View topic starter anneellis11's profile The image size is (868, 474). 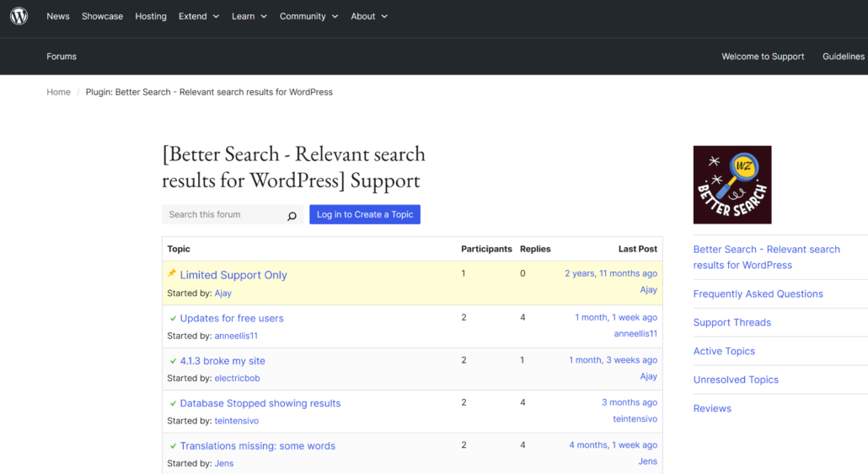(x=236, y=337)
